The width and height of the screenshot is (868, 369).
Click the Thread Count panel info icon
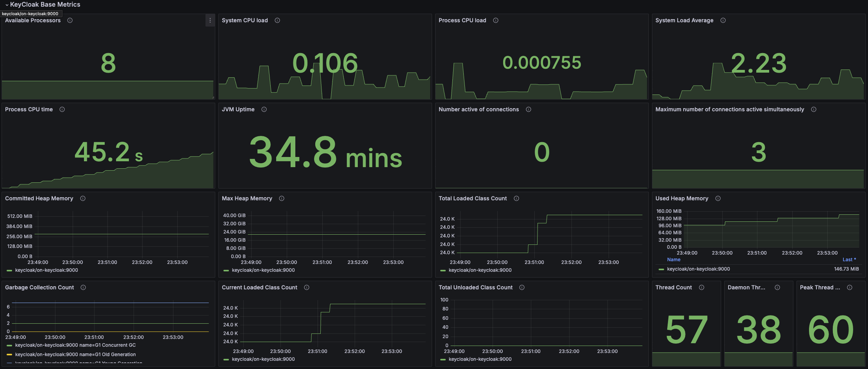702,287
